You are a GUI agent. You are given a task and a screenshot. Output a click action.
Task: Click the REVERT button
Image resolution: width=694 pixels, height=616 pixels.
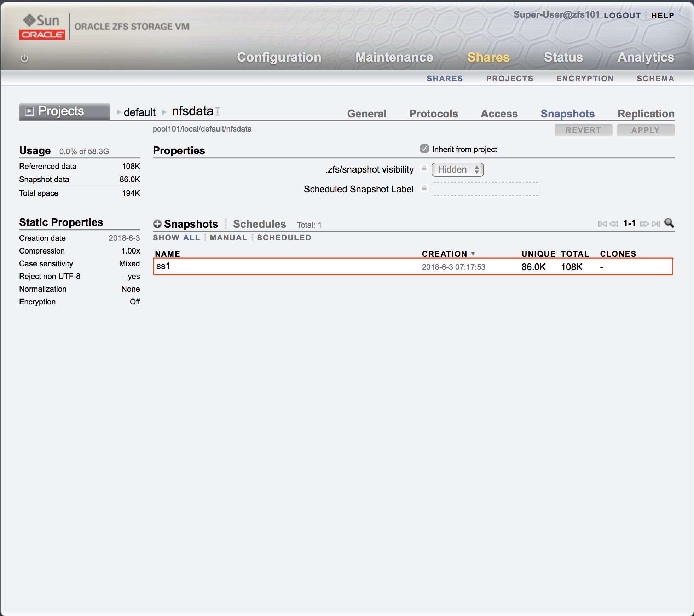pos(583,130)
